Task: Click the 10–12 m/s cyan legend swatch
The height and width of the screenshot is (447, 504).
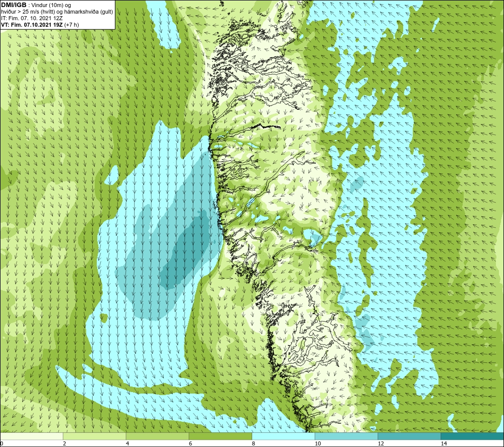Action: (347, 436)
